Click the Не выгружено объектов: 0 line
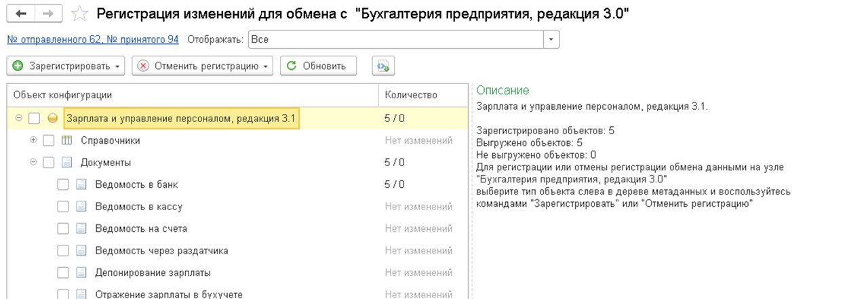The height and width of the screenshot is (299, 868). click(x=536, y=155)
